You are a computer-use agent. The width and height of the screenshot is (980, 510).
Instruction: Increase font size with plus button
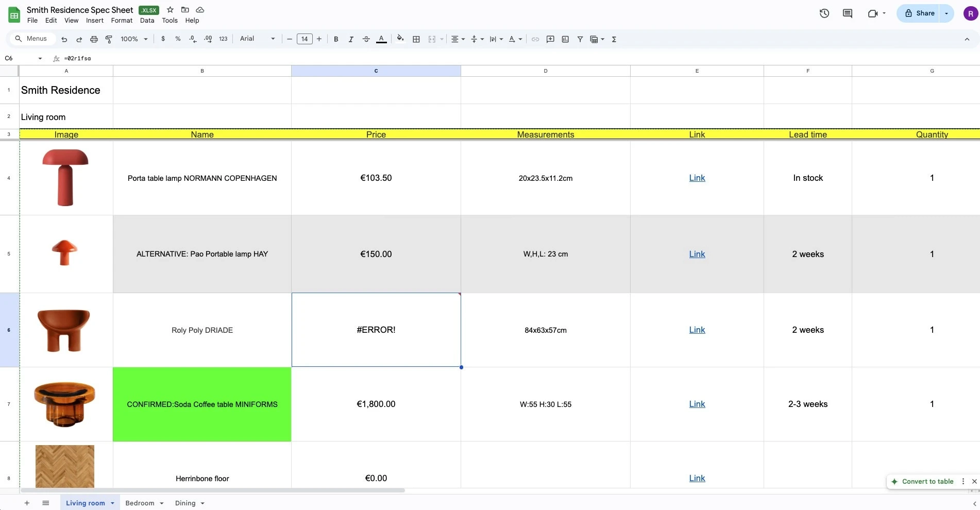(x=319, y=39)
